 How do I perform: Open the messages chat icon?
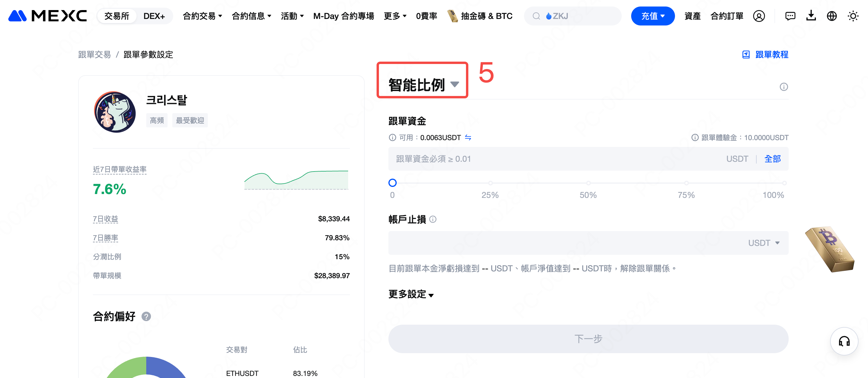[790, 16]
